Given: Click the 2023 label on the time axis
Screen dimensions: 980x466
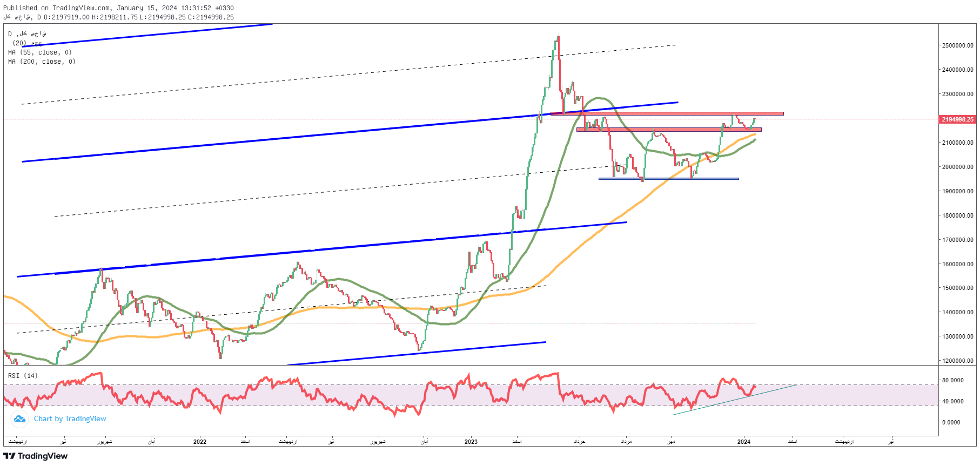Looking at the screenshot, I should click(x=471, y=442).
